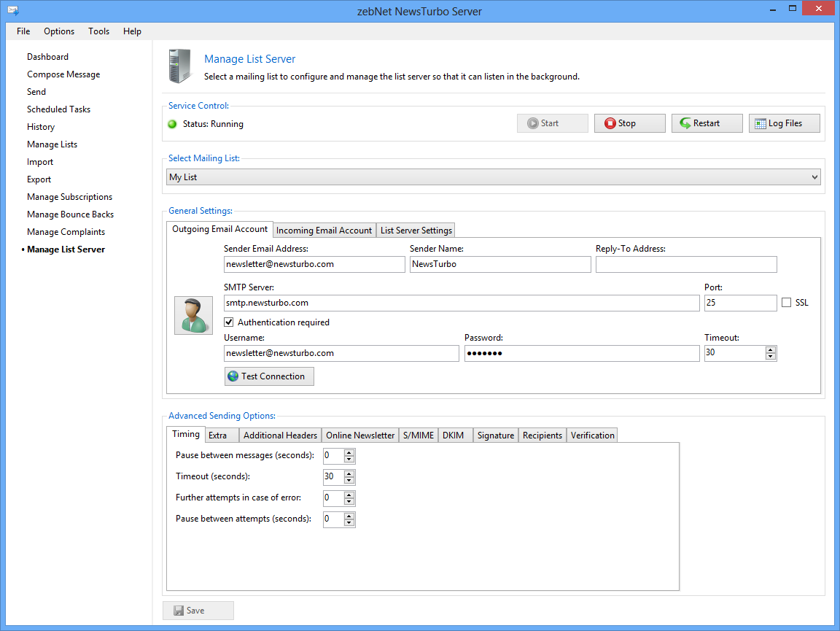
Task: Click the app icon in title bar
Action: 12,11
